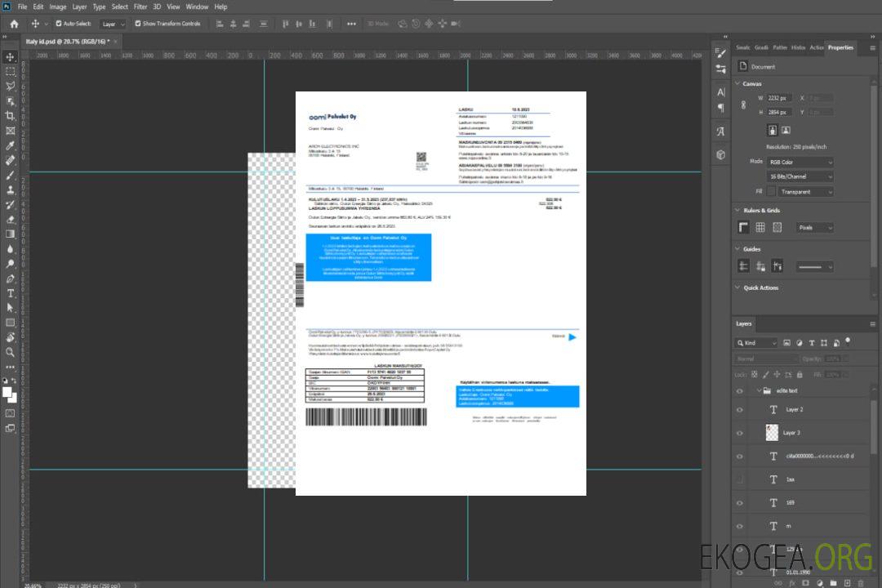This screenshot has width=882, height=588.
Task: Uncheck the Auto-Select checkbox
Action: [x=59, y=24]
